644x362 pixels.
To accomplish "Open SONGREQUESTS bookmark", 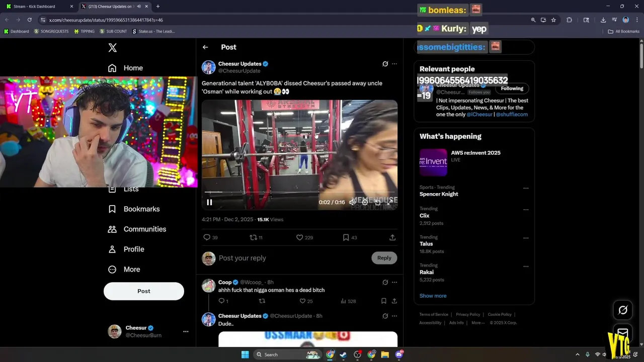I will (x=51, y=31).
